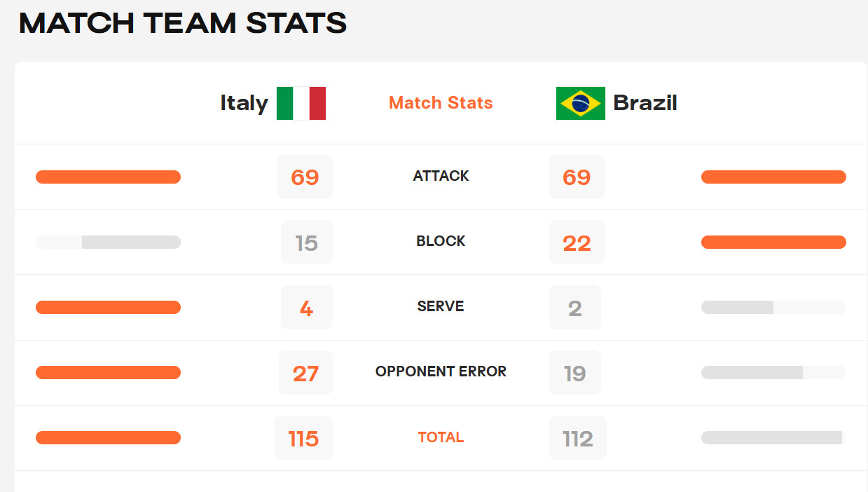The height and width of the screenshot is (492, 868).
Task: Click the MATCH TEAM STATS heading
Action: click(x=183, y=23)
